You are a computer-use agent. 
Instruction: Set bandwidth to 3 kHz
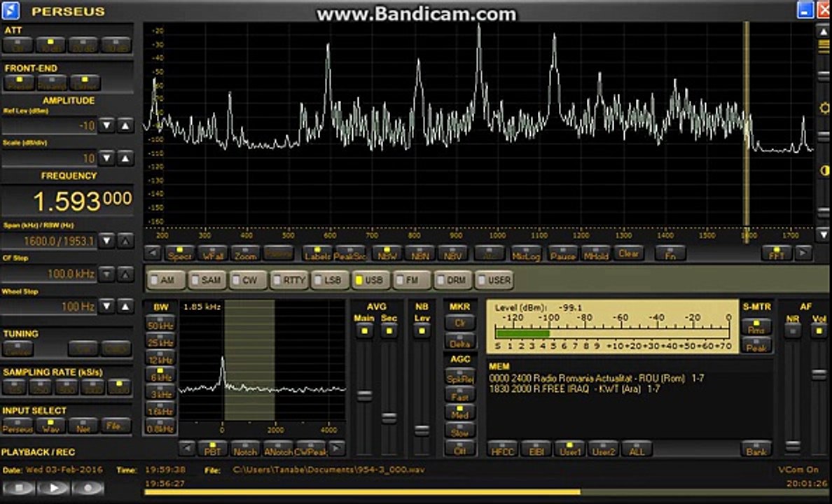pyautogui.click(x=161, y=391)
